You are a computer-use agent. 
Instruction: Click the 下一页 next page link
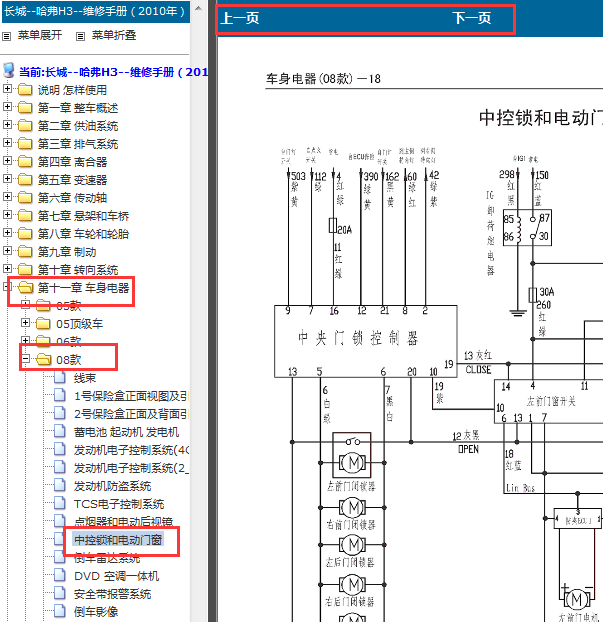472,18
